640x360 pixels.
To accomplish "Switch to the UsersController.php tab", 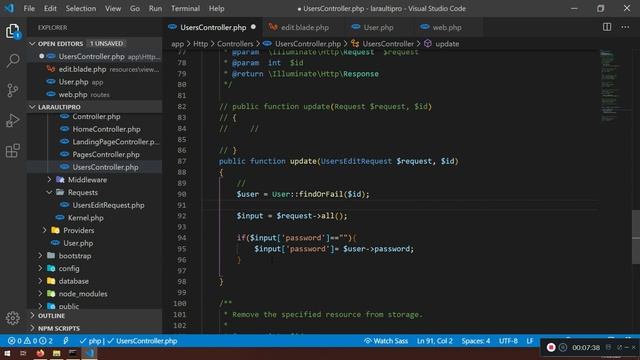I will (x=213, y=27).
